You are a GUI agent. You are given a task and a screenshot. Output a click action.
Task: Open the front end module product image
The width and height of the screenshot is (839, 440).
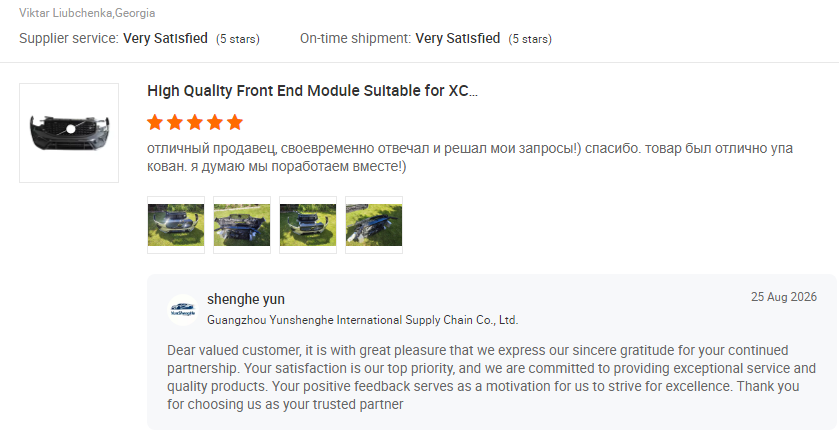pyautogui.click(x=69, y=133)
